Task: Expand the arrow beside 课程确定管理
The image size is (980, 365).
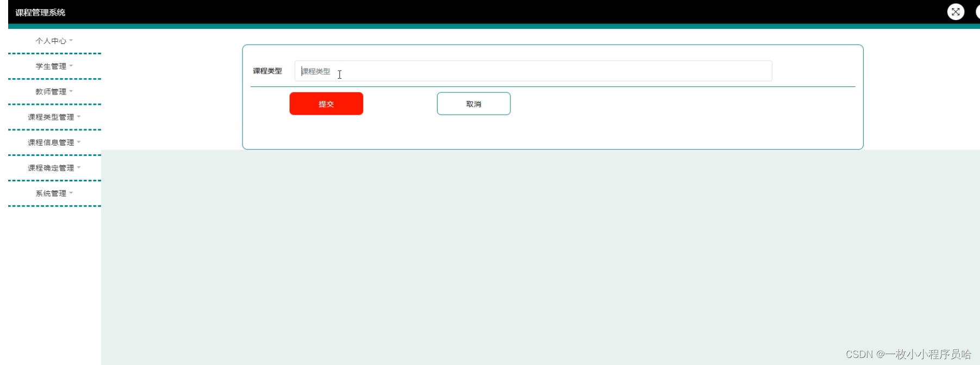Action: [79, 167]
